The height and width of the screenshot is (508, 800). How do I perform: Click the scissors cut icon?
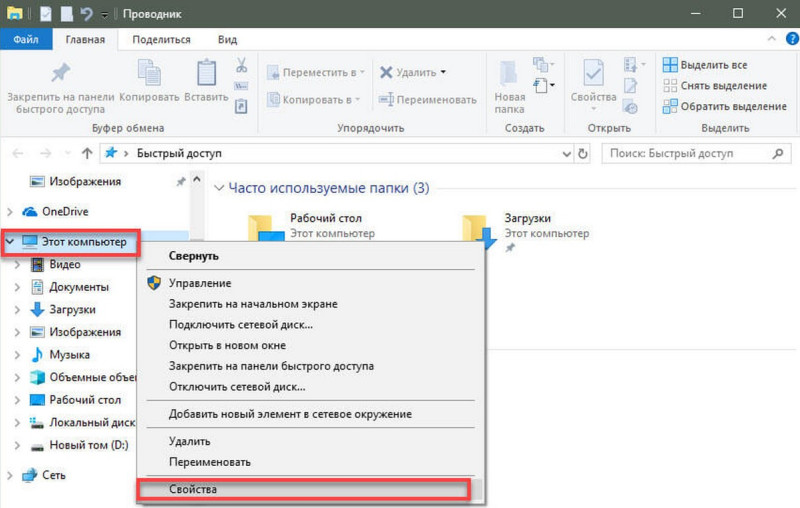[241, 65]
